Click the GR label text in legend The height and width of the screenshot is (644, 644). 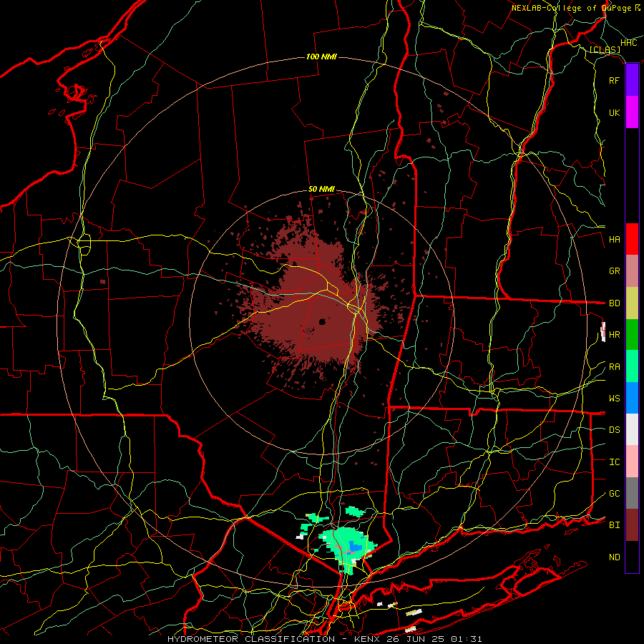(614, 271)
